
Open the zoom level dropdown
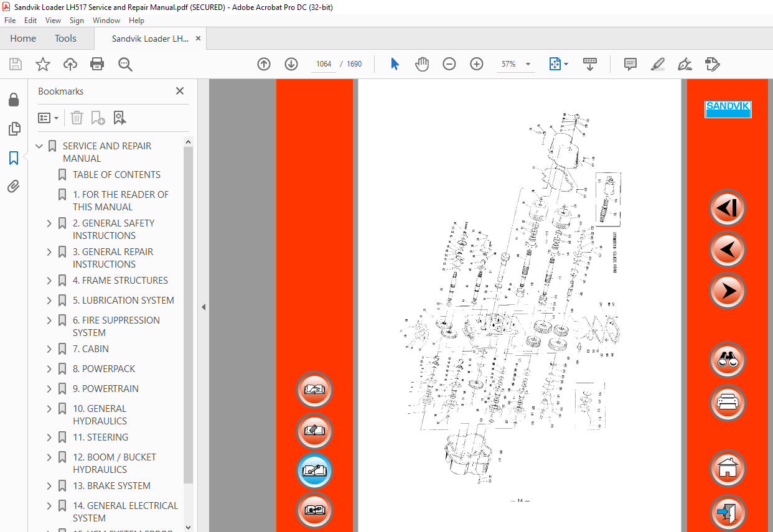[528, 64]
